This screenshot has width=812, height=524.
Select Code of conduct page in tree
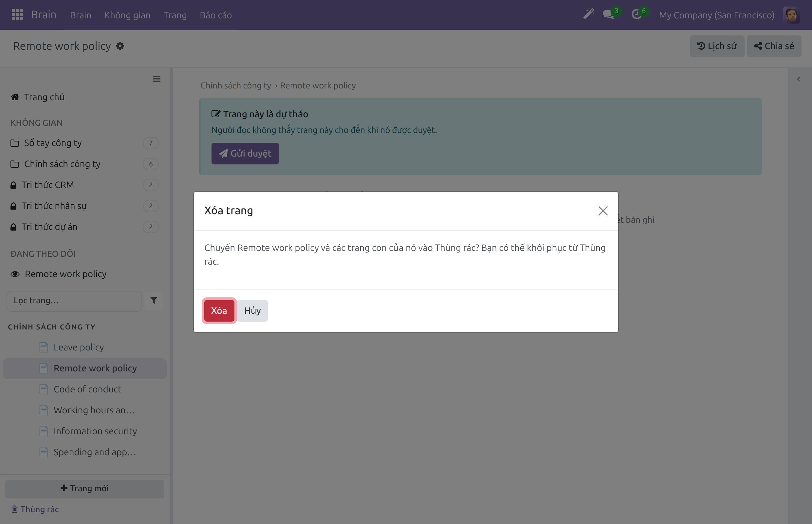point(87,389)
